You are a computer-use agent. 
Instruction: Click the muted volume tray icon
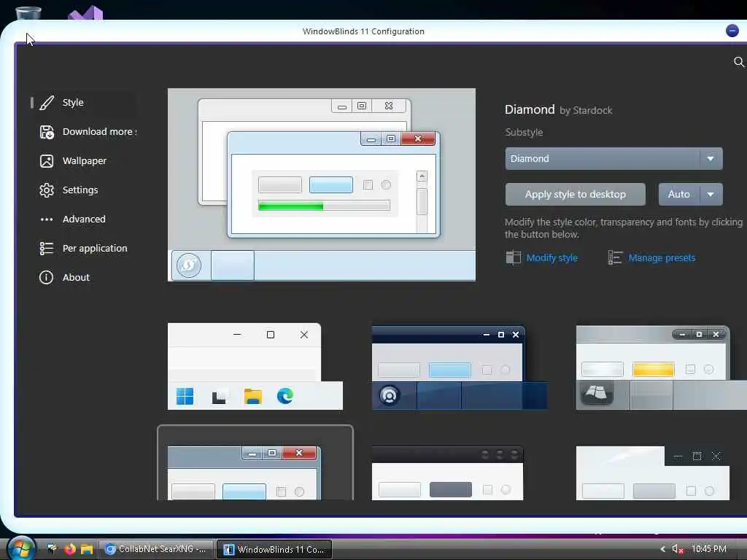[x=677, y=549]
